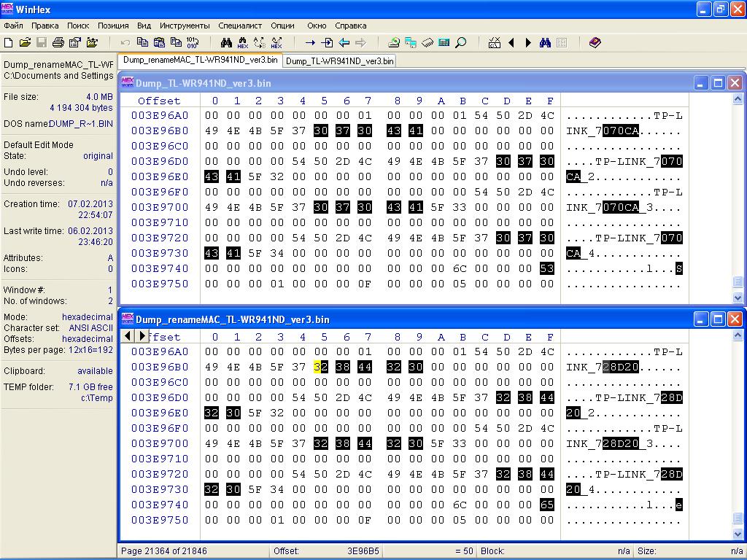The image size is (747, 560).
Task: Click the Copy block toolbar icon
Action: 142,43
